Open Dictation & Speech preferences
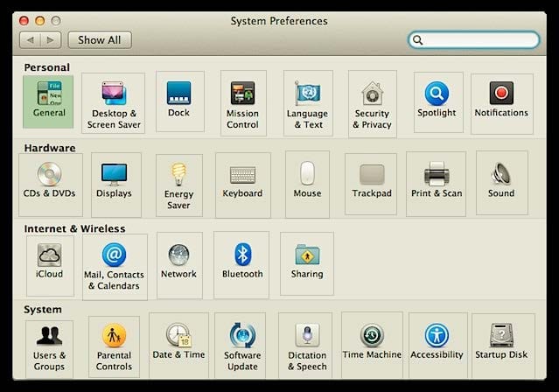Image resolution: width=559 pixels, height=392 pixels. [305, 346]
